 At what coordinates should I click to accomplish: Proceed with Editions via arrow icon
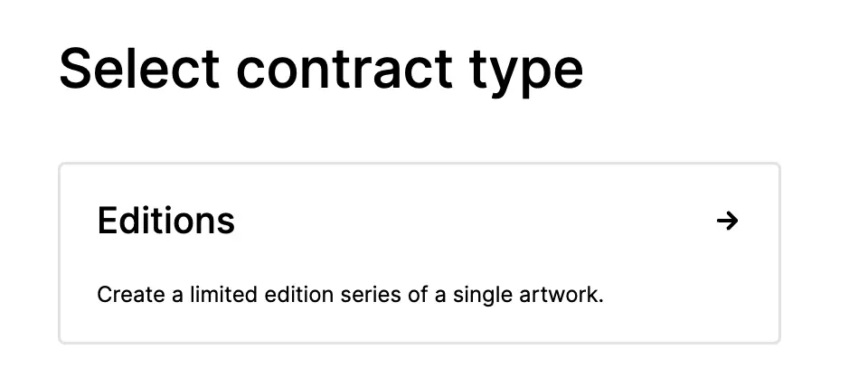pos(727,221)
